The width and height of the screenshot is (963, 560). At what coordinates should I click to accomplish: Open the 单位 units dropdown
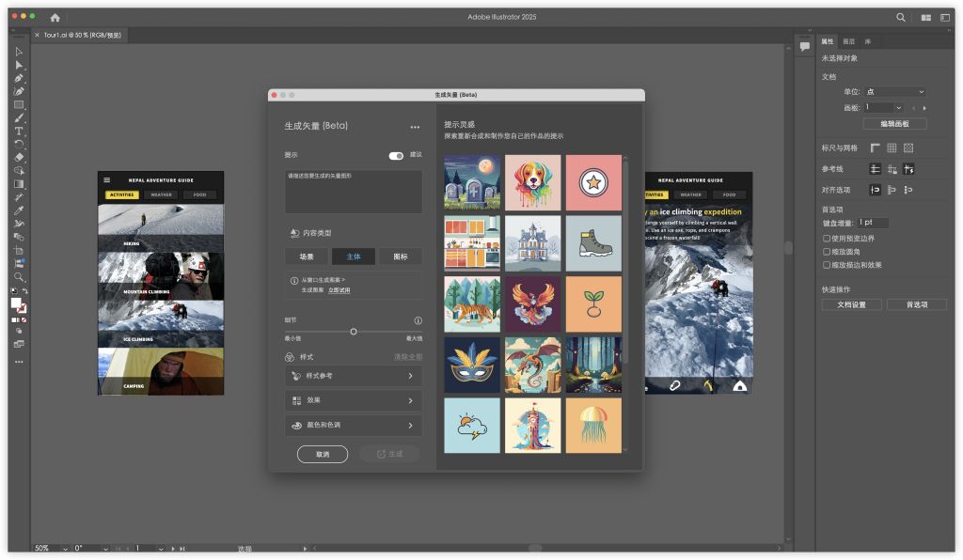click(x=895, y=92)
